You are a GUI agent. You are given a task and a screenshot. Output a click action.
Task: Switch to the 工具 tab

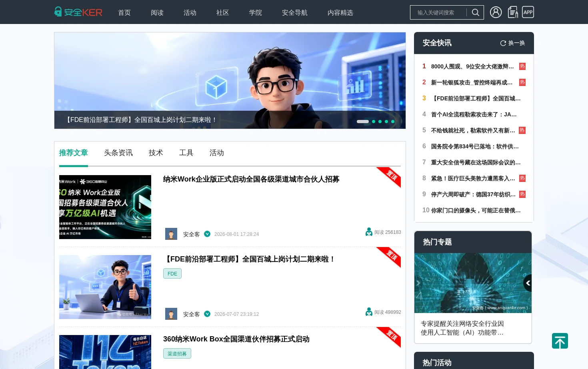[x=186, y=153]
